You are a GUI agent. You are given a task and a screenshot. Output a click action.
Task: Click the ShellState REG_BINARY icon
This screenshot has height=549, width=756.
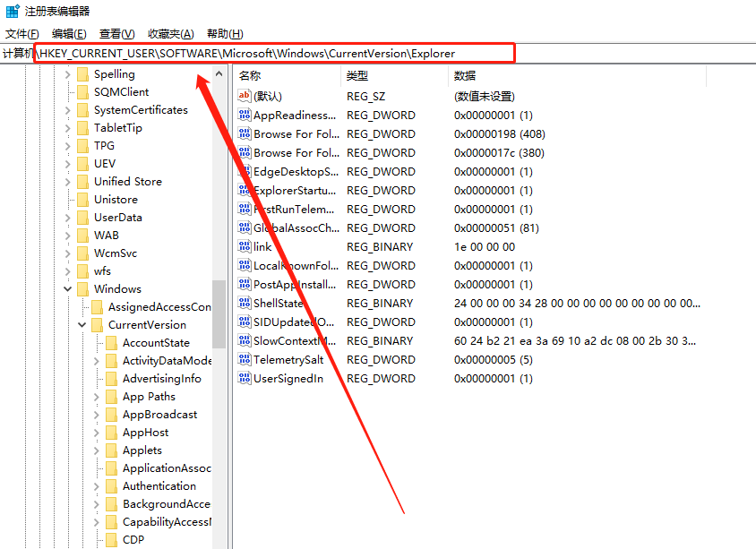[x=245, y=303]
